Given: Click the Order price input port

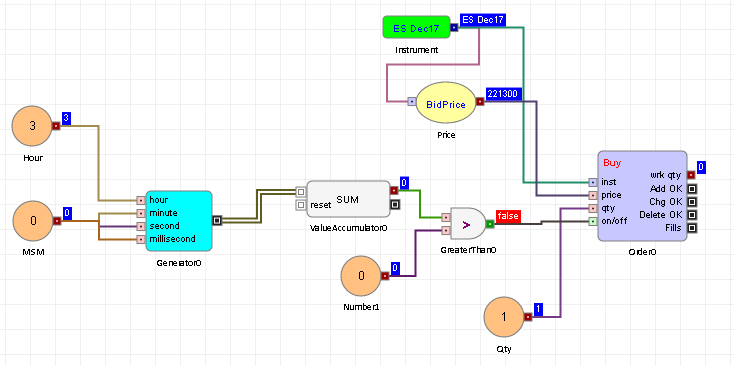Looking at the screenshot, I should point(593,195).
